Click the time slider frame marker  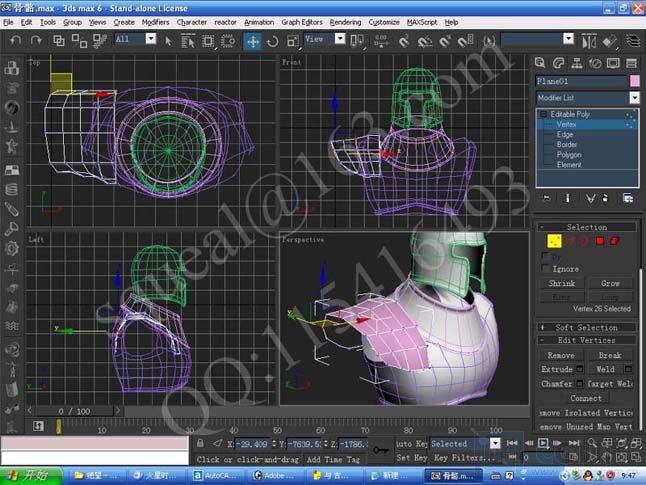[59, 426]
